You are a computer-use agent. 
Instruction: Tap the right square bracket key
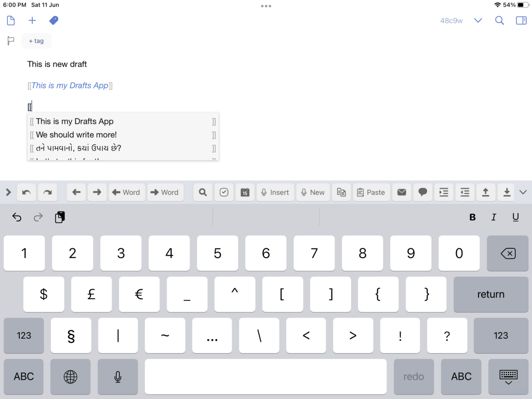[330, 295]
